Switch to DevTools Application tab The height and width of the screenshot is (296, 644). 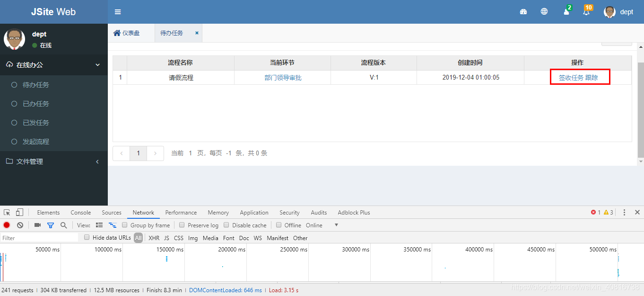coord(254,213)
